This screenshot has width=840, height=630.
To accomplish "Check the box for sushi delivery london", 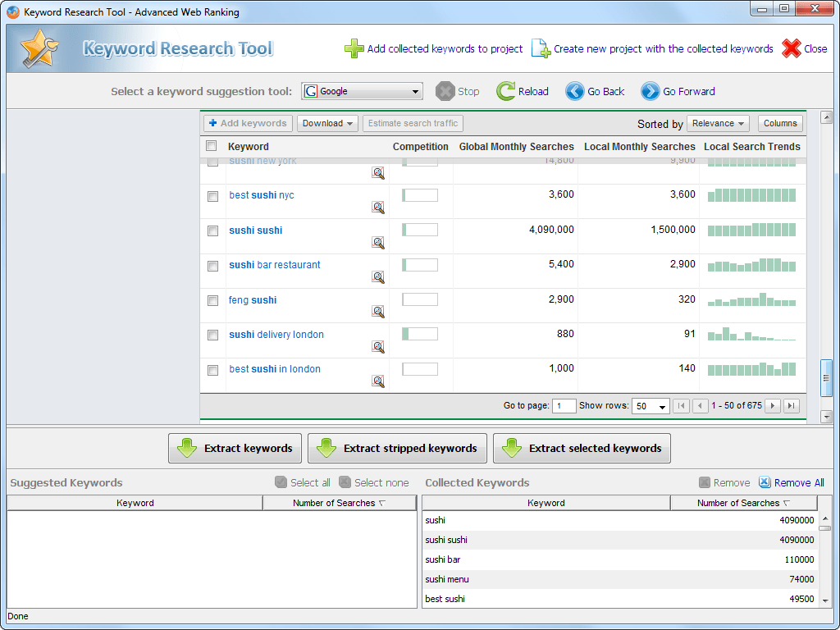I will click(212, 335).
